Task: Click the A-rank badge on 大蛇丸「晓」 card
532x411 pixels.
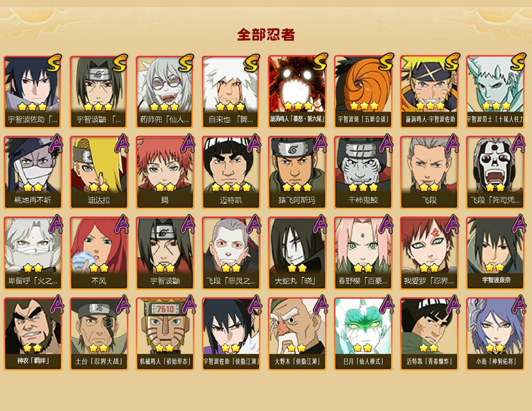Action: (320, 224)
